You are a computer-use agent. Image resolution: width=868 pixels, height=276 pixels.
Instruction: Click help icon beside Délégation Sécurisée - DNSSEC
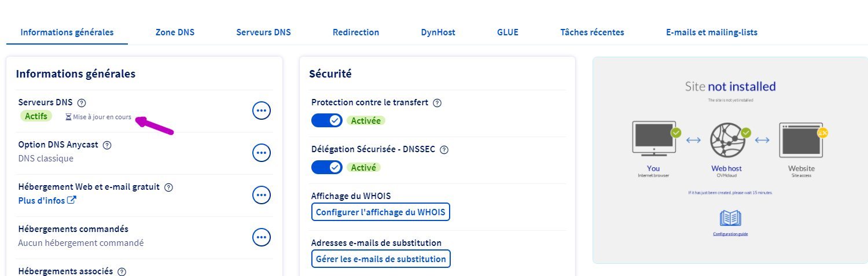[x=444, y=149]
